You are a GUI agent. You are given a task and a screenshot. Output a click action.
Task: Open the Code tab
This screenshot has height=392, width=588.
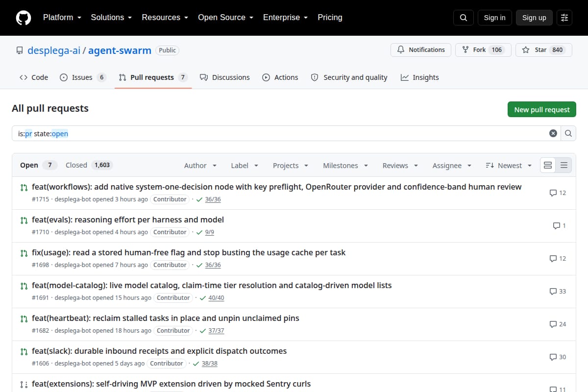[34, 77]
